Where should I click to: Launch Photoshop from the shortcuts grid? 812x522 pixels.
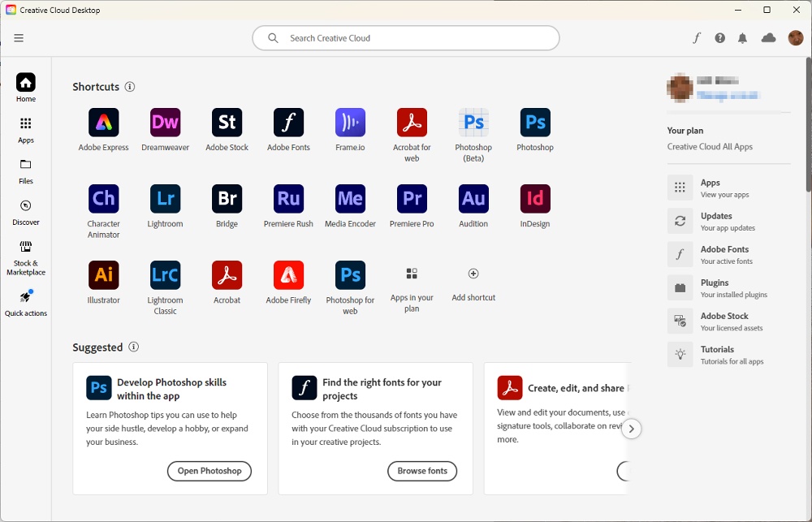(x=535, y=123)
